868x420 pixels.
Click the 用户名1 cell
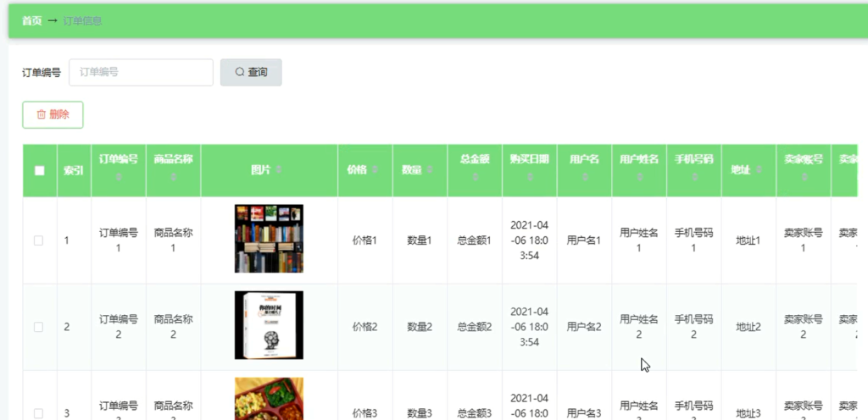click(584, 240)
